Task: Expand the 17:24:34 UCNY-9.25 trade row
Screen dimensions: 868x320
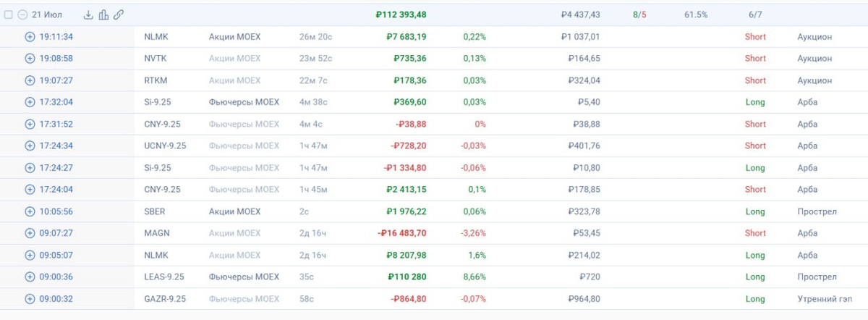Action: click(x=30, y=146)
